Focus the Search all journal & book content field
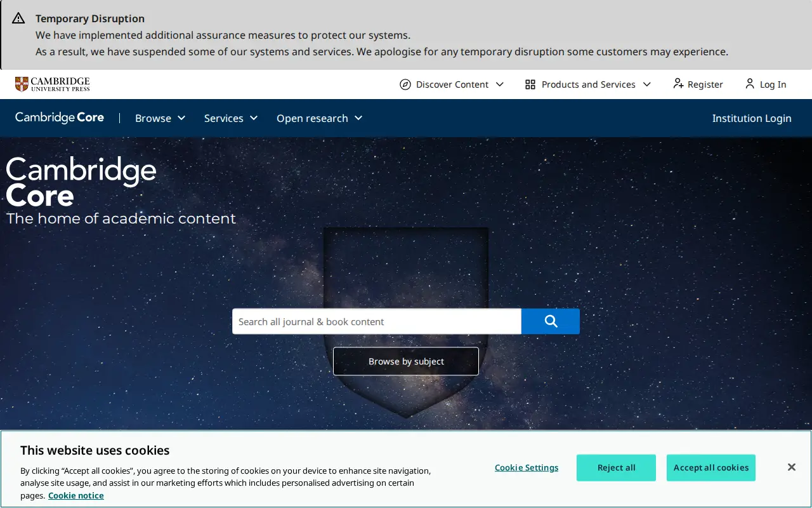The width and height of the screenshot is (812, 508). (x=377, y=321)
